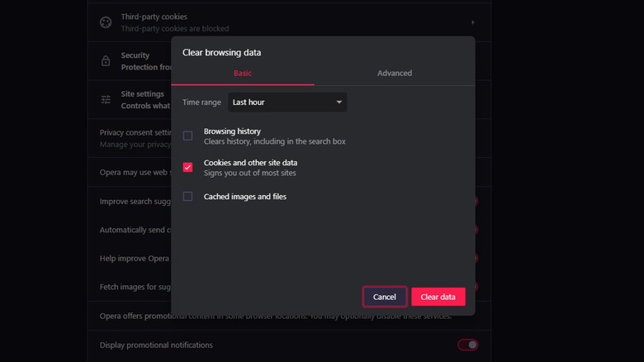Select the Basic tab
The width and height of the screenshot is (644, 362).
coord(243,74)
